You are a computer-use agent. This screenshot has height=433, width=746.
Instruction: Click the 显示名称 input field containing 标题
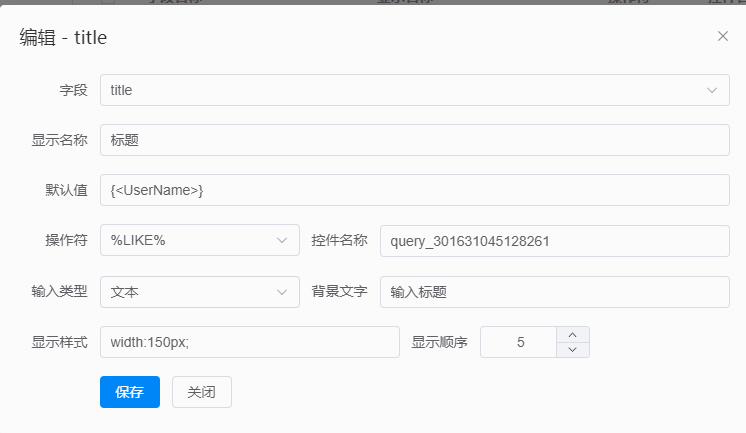click(414, 140)
